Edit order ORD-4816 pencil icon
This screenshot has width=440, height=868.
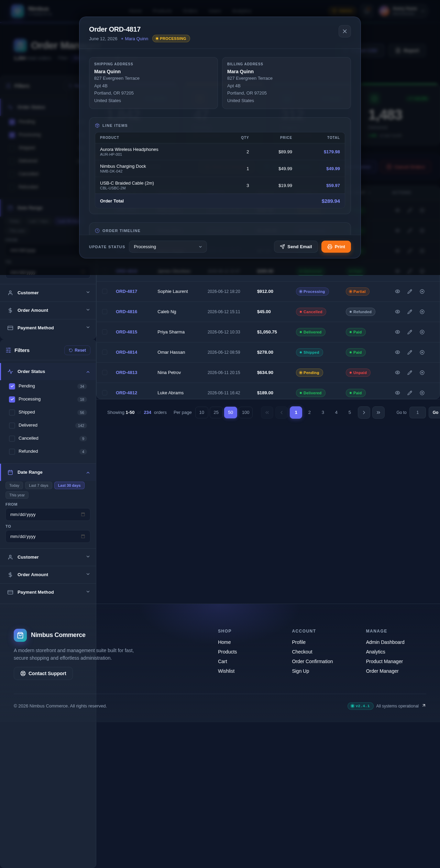point(410,312)
